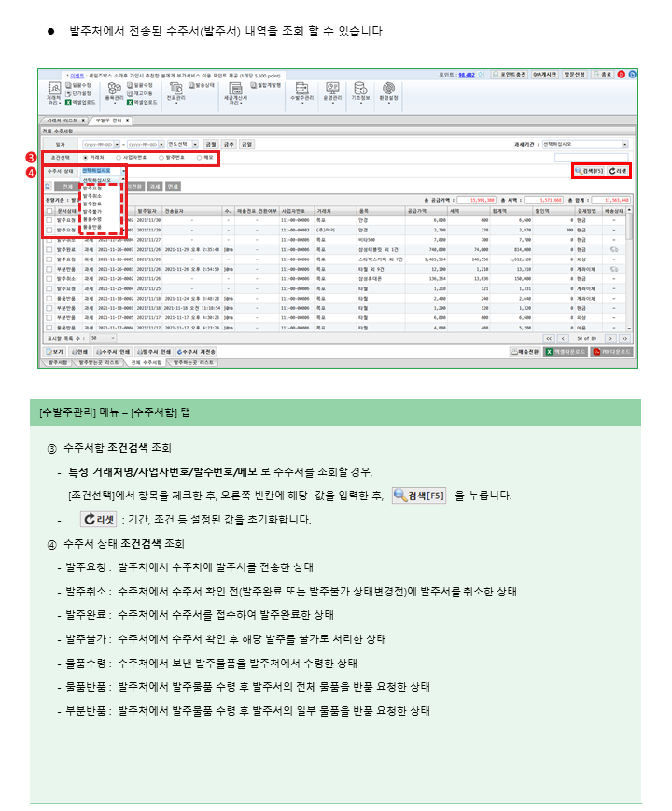Screen dimensions: 672x811
Task: Click the 금월 date button
Action: (211, 145)
